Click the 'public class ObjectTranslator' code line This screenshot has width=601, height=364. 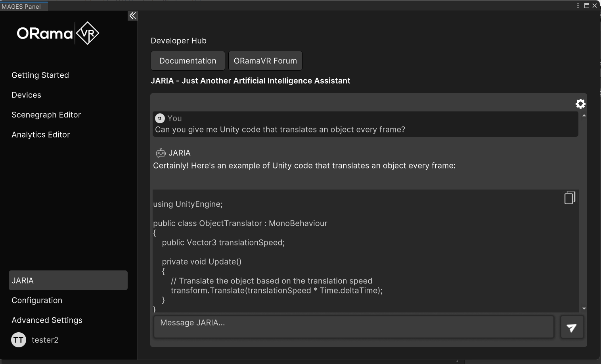pyautogui.click(x=240, y=223)
